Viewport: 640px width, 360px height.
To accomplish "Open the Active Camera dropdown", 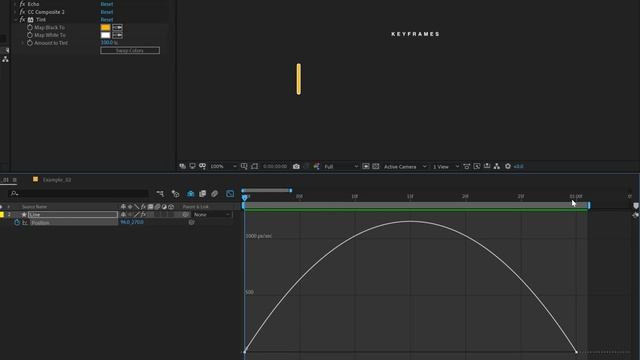I will 405,167.
